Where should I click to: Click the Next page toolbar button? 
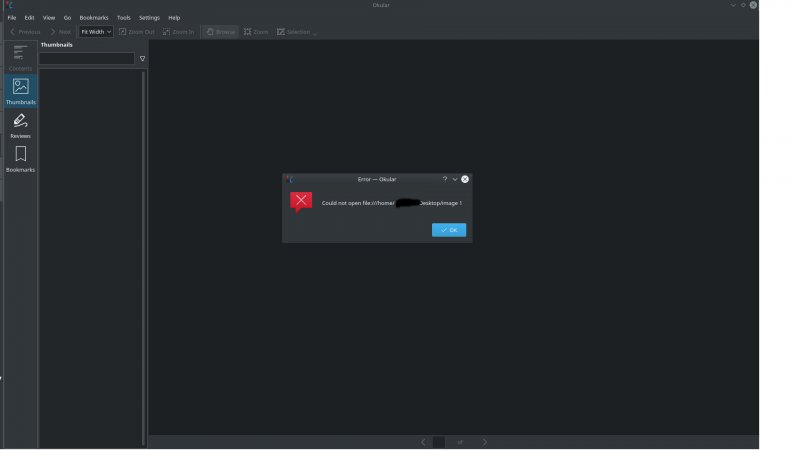[61, 32]
